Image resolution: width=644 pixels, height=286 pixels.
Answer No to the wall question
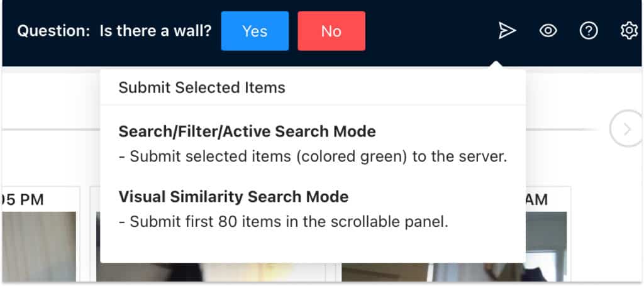tap(331, 31)
